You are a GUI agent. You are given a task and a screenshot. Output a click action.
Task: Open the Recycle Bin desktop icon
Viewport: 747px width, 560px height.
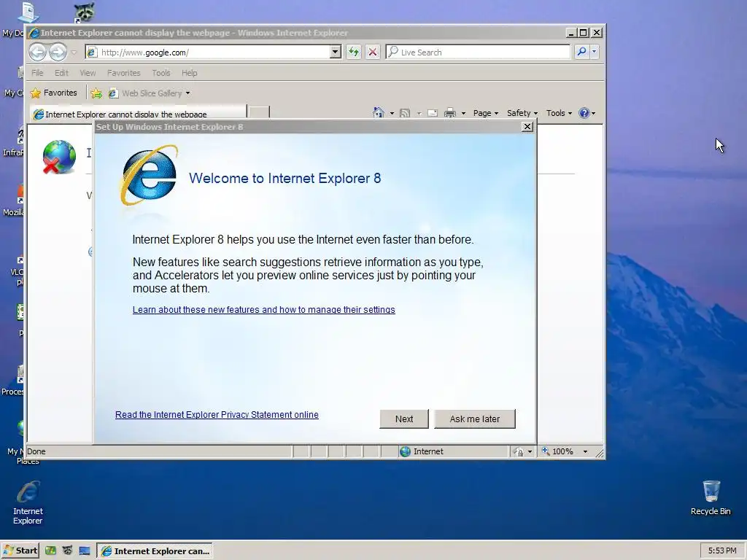click(x=711, y=497)
